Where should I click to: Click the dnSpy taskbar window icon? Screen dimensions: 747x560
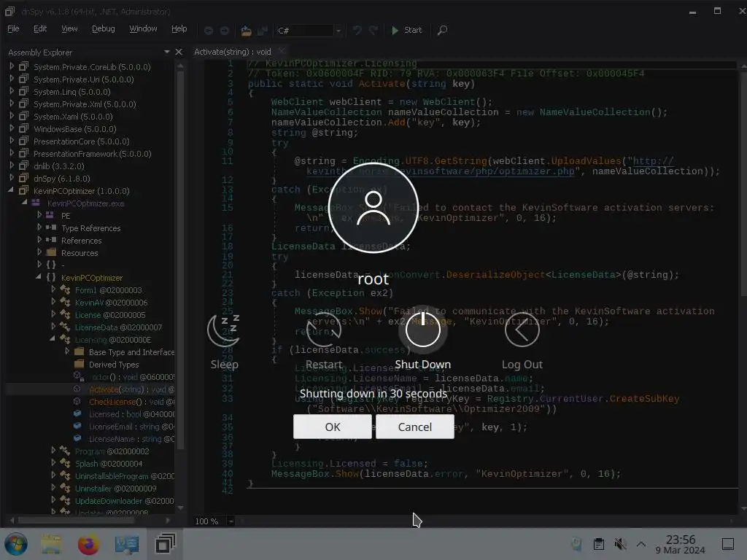click(166, 543)
